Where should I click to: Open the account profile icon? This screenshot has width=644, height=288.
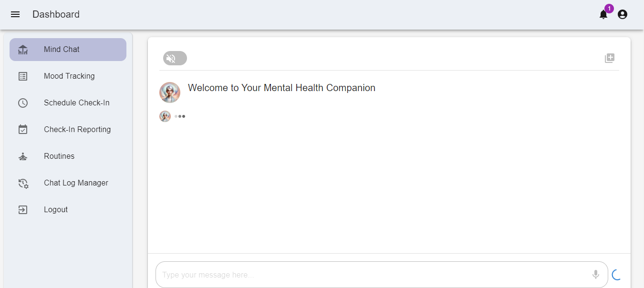click(x=622, y=14)
